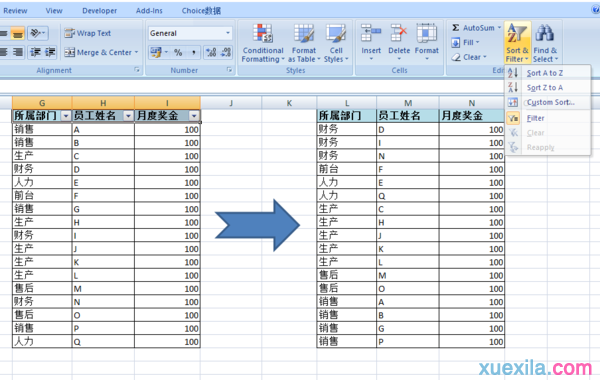Select column N header

point(472,103)
